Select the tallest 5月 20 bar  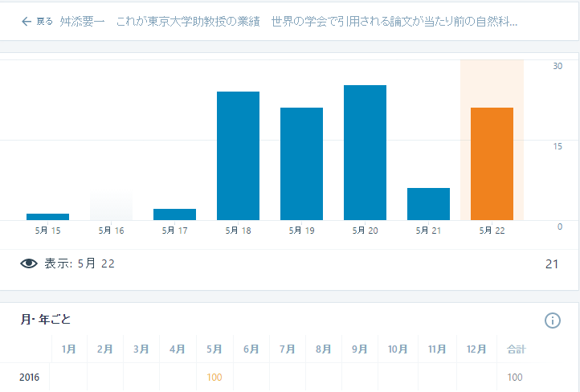(x=365, y=153)
